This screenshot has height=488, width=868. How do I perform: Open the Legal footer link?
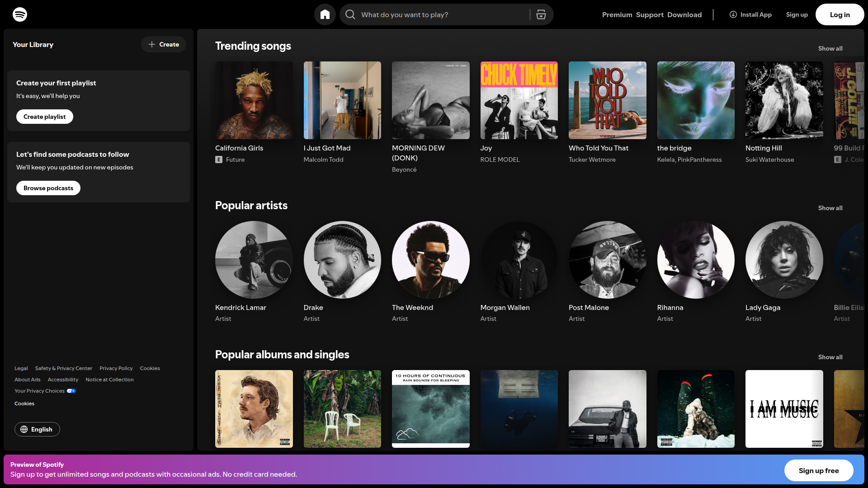[21, 368]
